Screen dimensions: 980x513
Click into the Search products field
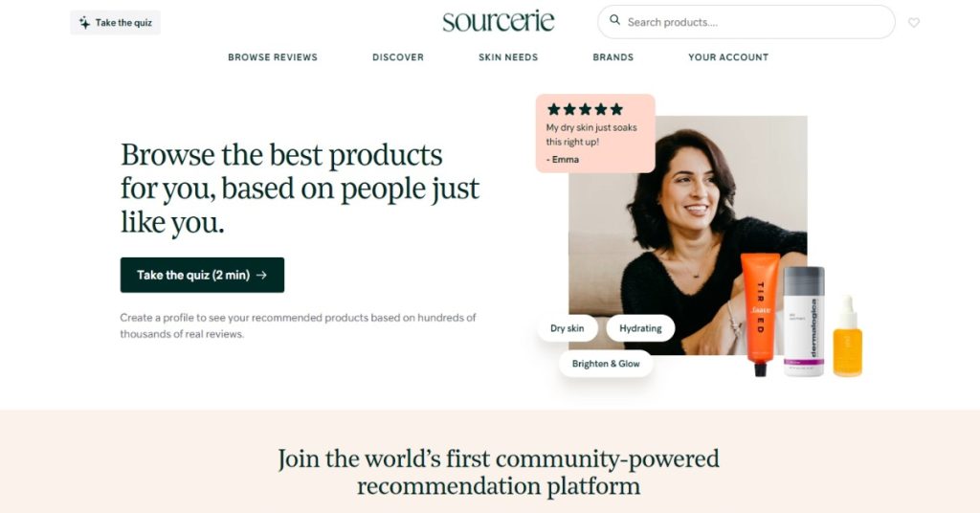746,22
